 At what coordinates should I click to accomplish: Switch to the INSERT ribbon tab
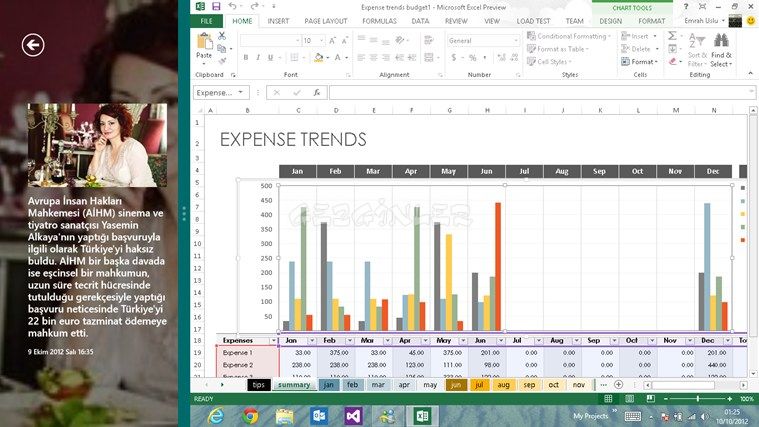(278, 21)
